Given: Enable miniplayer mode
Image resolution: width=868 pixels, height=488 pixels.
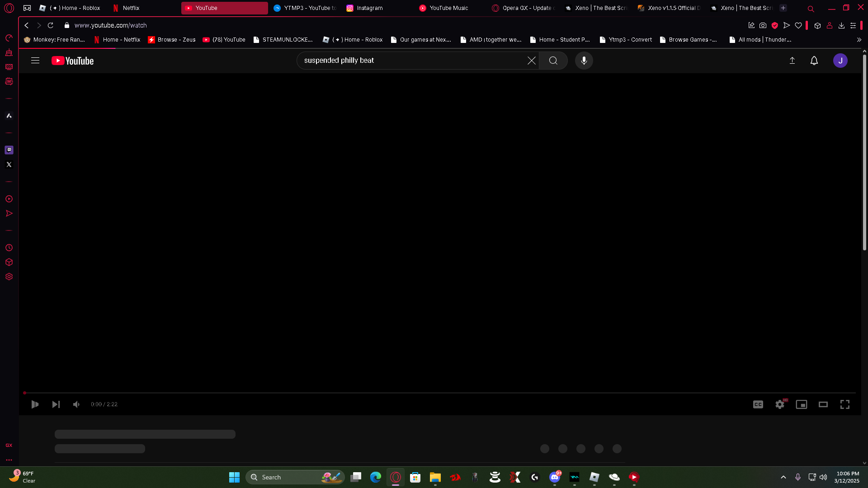Looking at the screenshot, I should tap(802, 404).
